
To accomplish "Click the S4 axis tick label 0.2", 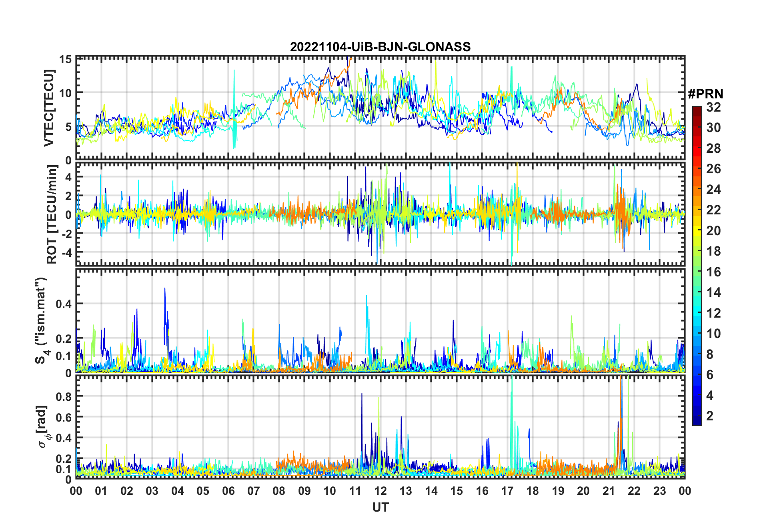I will 64,338.
